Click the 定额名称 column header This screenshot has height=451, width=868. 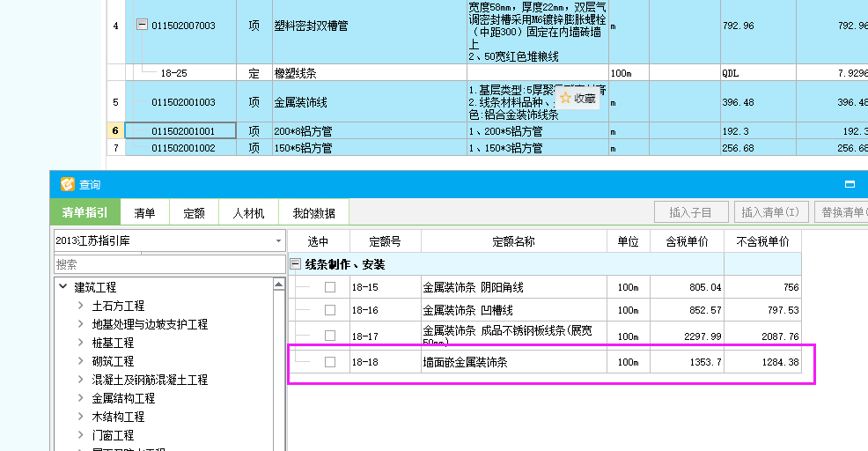pyautogui.click(x=514, y=241)
